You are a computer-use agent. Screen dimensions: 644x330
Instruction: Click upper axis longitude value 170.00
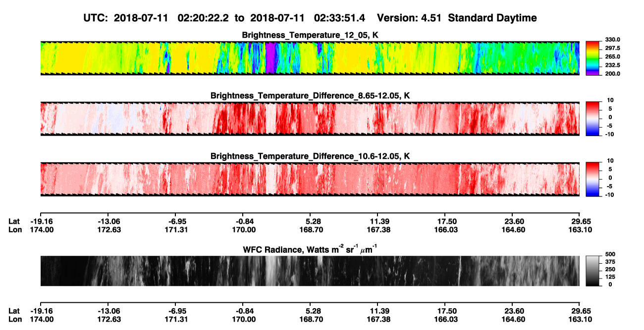pos(244,230)
